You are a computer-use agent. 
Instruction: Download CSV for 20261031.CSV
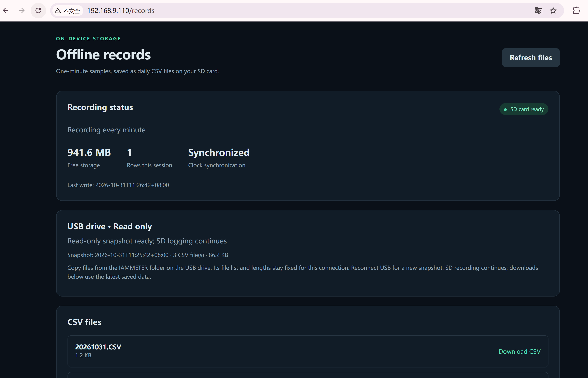[x=519, y=351]
